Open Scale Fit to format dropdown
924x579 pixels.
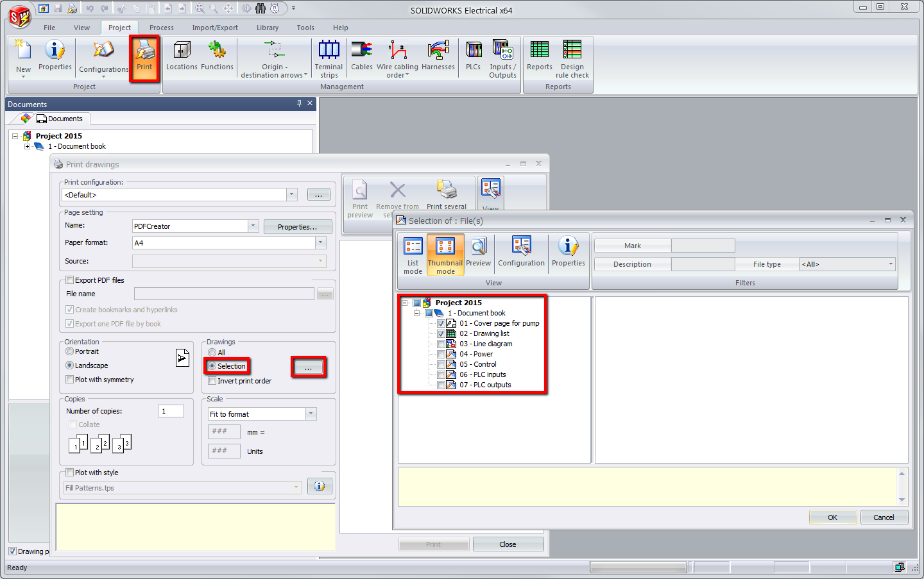311,414
